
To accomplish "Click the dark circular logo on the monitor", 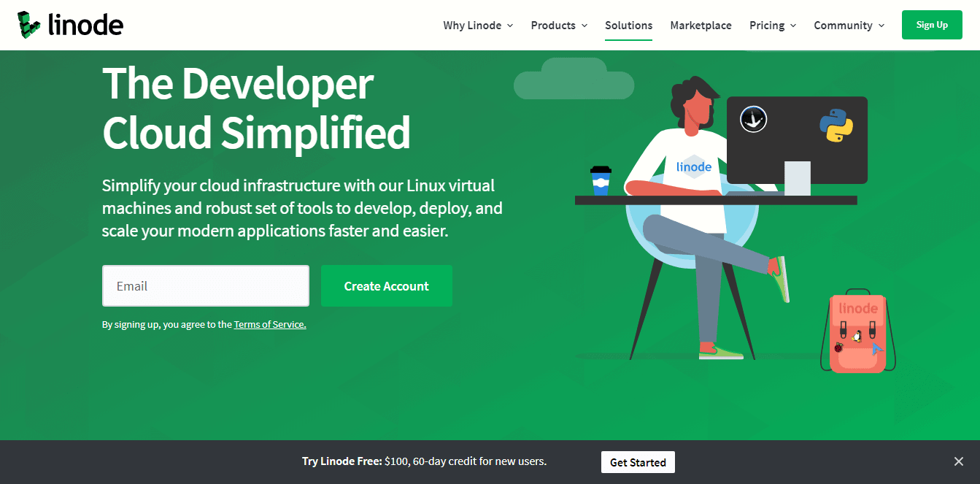I will (x=753, y=118).
